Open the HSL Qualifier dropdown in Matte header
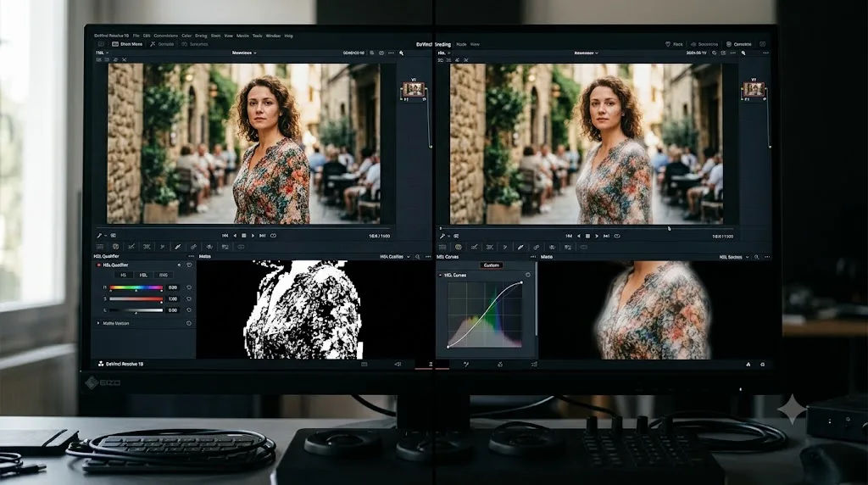 pos(395,257)
